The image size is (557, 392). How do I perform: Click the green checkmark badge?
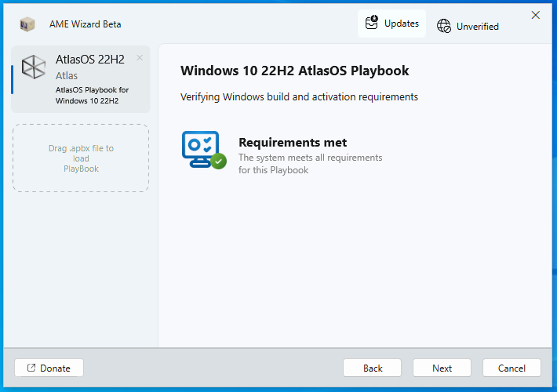(x=219, y=162)
